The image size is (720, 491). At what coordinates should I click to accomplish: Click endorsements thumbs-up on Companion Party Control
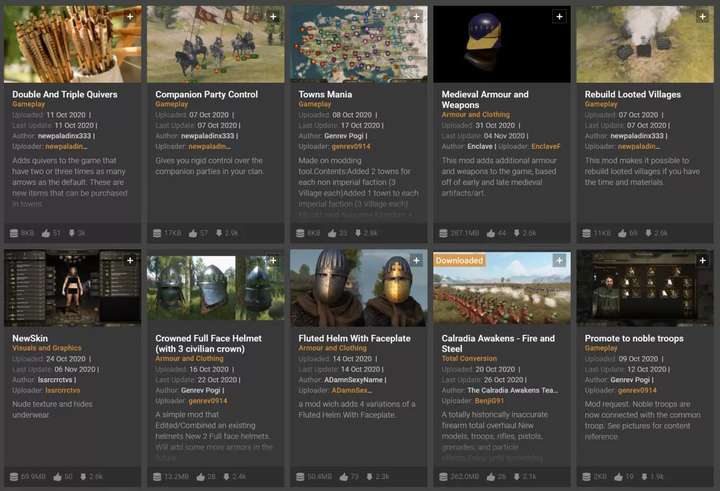pyautogui.click(x=193, y=233)
